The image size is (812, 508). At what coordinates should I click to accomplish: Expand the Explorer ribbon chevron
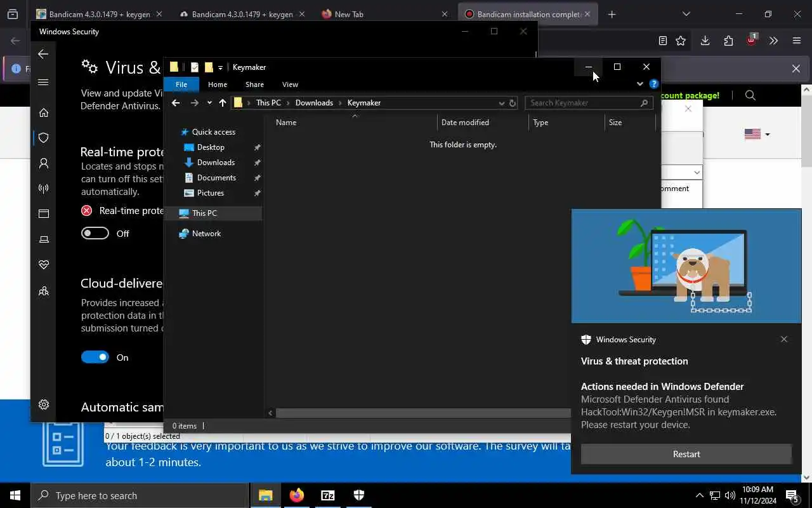click(640, 84)
